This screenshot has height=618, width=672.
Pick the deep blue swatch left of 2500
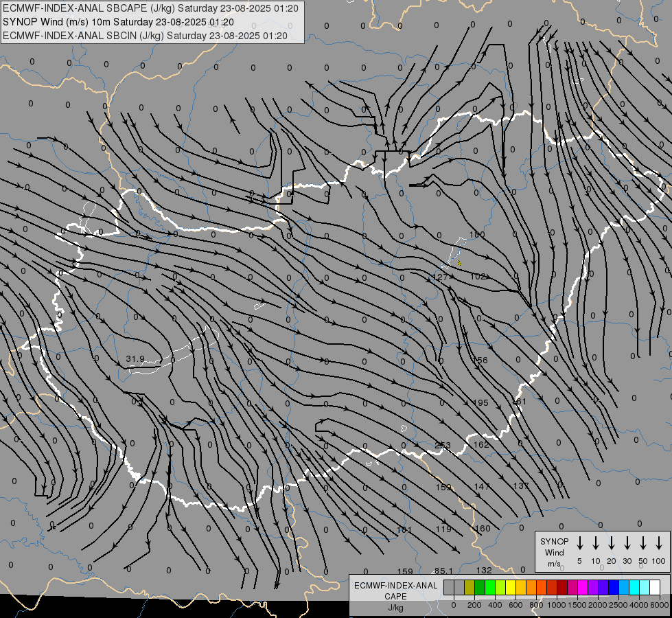(x=613, y=587)
